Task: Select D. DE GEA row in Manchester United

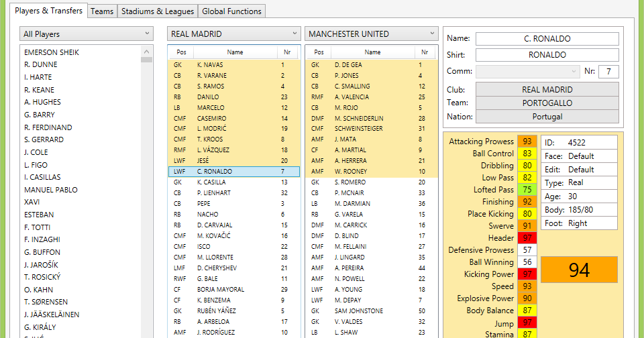Action: click(x=372, y=64)
